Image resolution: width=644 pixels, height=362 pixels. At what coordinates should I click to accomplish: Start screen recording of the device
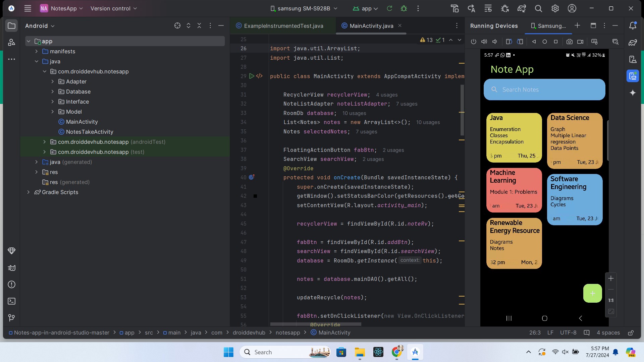(x=580, y=42)
